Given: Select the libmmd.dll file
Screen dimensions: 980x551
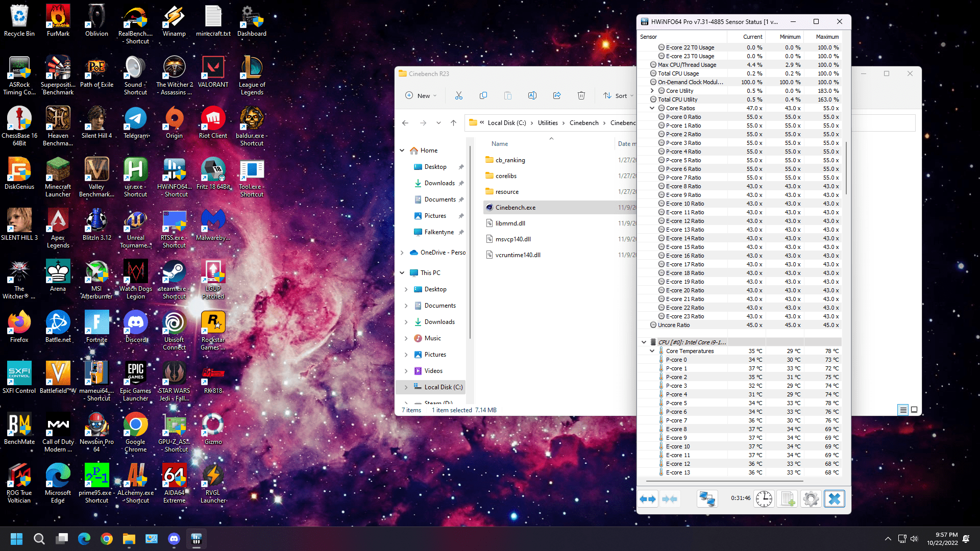Looking at the screenshot, I should 510,223.
